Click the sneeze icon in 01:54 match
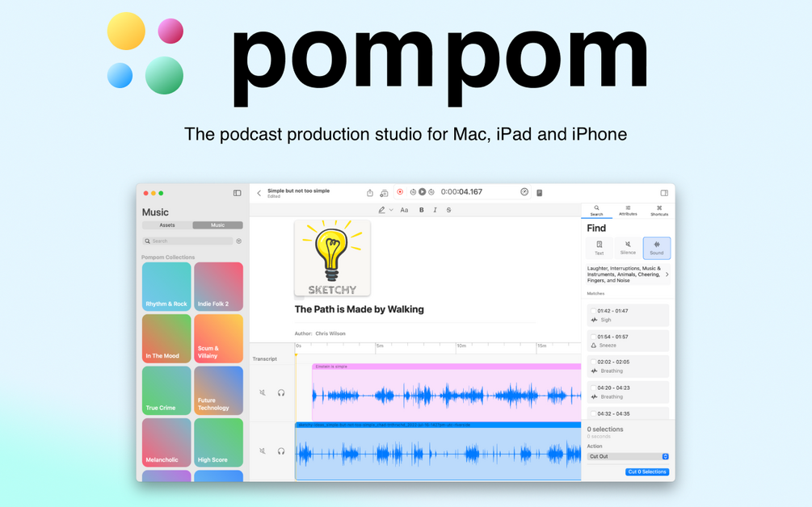This screenshot has width=812, height=507. click(x=594, y=345)
